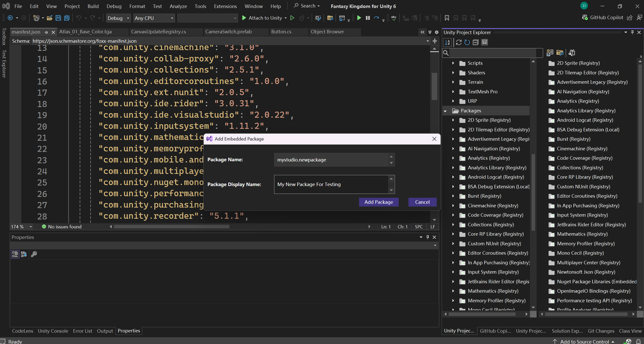Open the Extensions menu

225,6
